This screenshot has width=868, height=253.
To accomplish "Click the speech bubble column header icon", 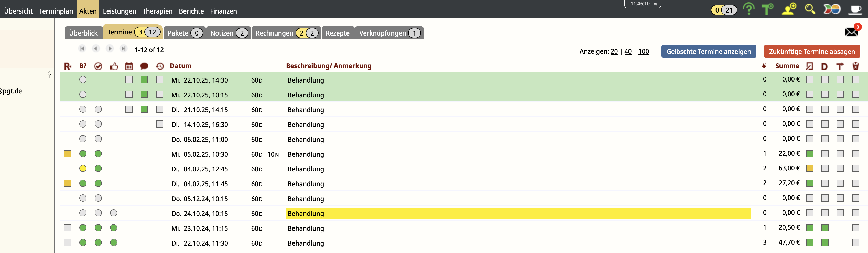I will (x=144, y=66).
